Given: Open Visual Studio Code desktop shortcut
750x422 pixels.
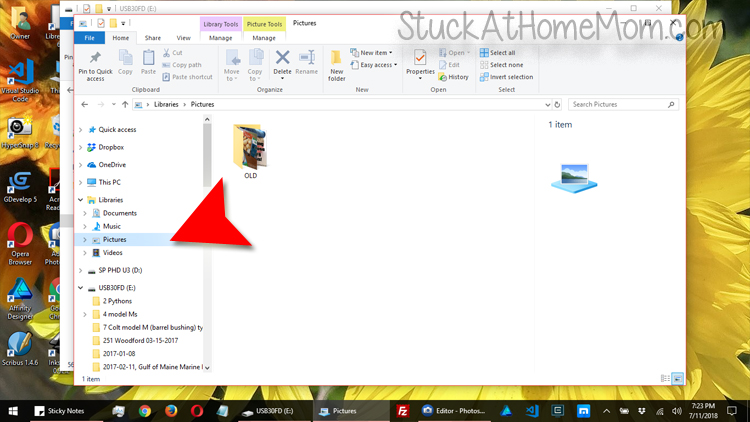Looking at the screenshot, I should coord(20,79).
